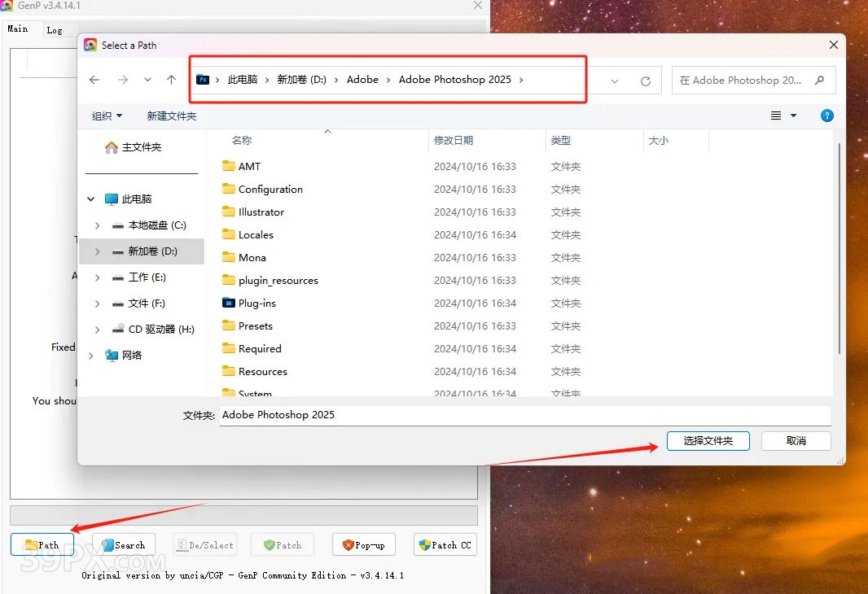The height and width of the screenshot is (594, 868).
Task: Click the GenP Pop-up button
Action: coord(364,545)
